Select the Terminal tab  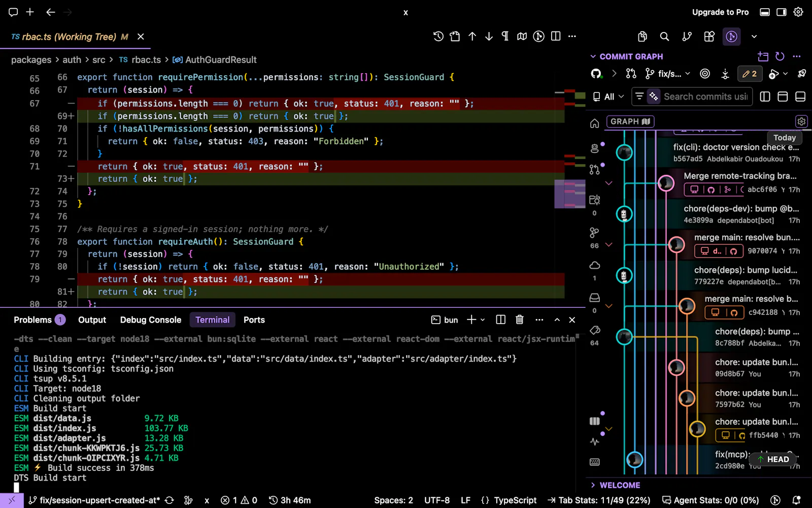point(212,320)
